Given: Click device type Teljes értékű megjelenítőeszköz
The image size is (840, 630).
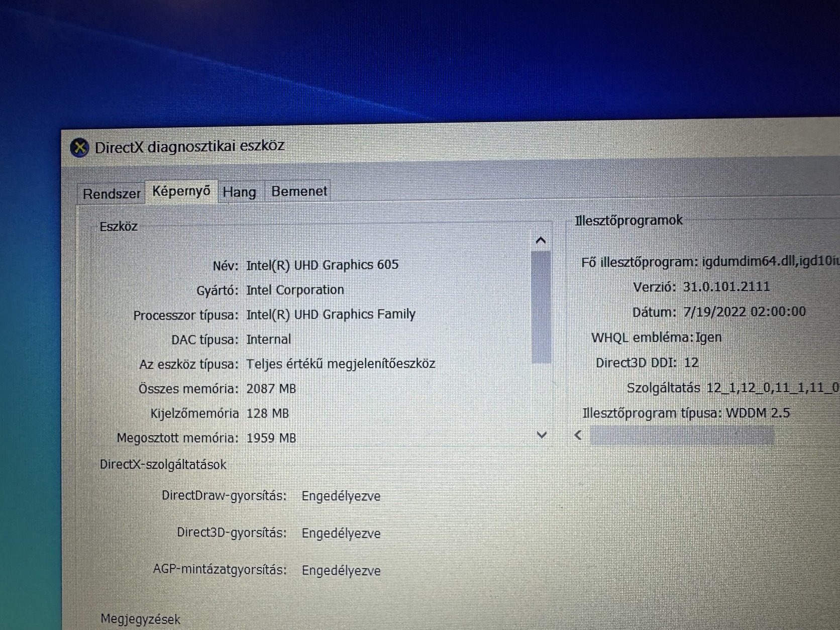Looking at the screenshot, I should [341, 364].
